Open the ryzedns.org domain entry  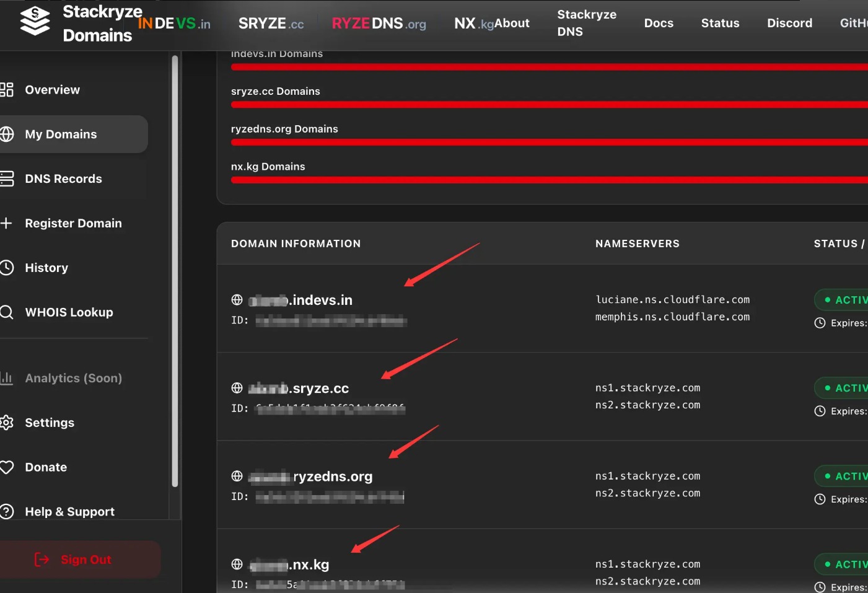click(310, 477)
